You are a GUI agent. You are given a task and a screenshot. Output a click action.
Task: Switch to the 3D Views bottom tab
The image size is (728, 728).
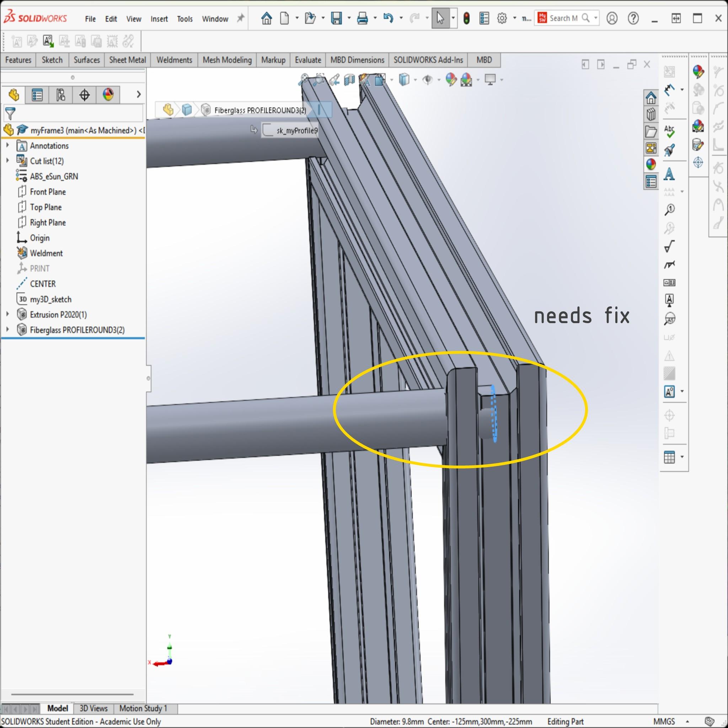(x=93, y=708)
